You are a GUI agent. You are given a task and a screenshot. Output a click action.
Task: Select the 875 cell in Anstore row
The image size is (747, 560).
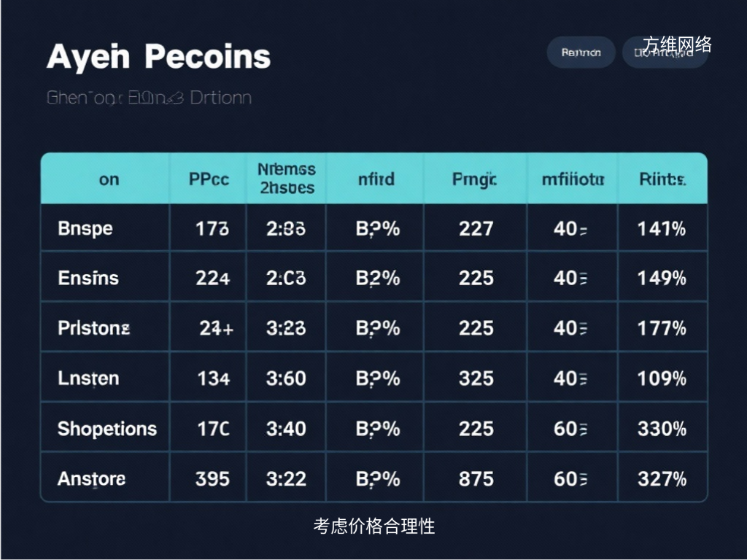[x=476, y=478]
